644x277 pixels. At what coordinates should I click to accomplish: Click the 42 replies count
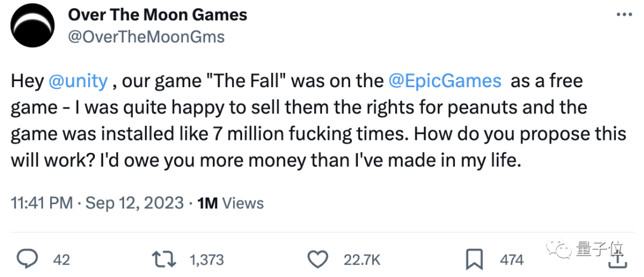[61, 260]
